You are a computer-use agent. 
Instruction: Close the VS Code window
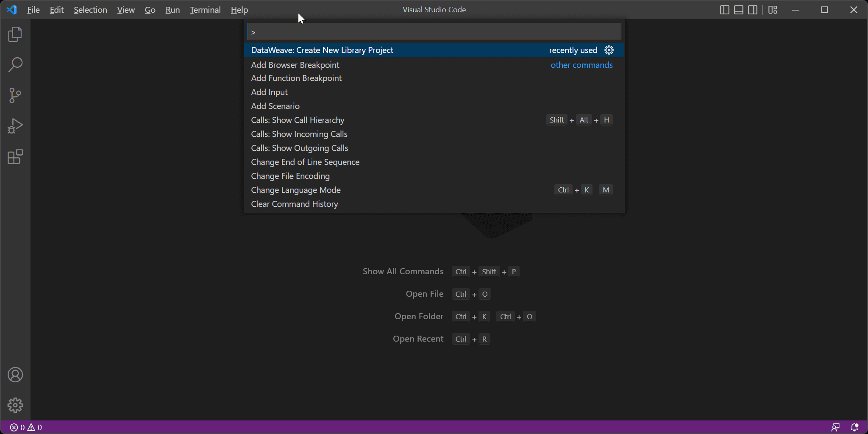tap(854, 10)
